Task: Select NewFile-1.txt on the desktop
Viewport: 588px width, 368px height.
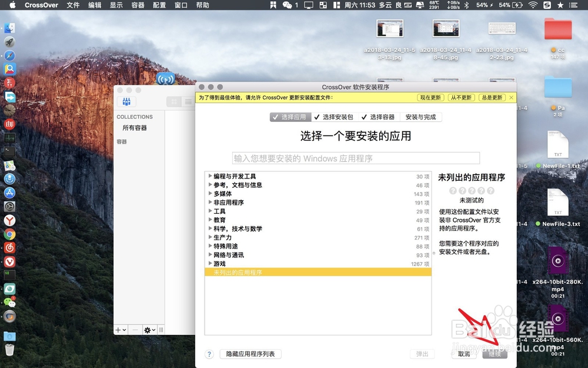Action: click(x=558, y=149)
